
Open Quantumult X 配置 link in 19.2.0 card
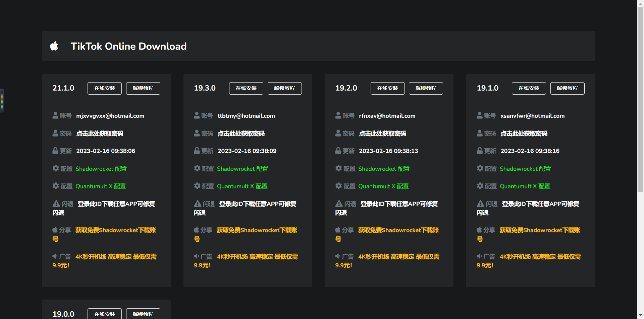coord(383,186)
